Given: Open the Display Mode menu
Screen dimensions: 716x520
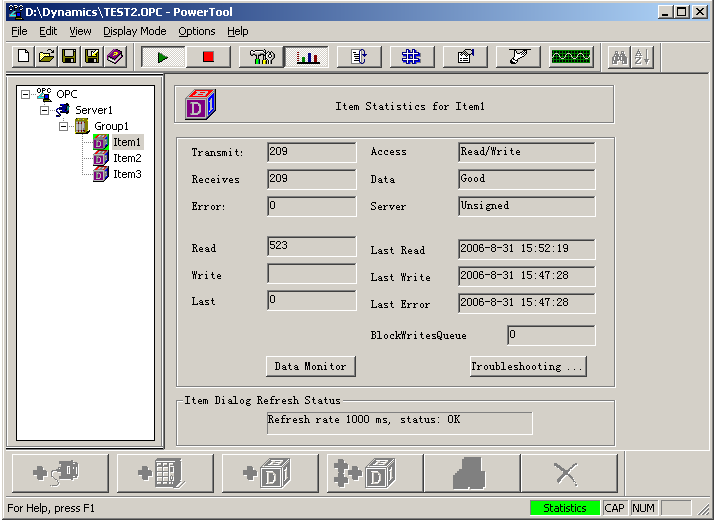Looking at the screenshot, I should (x=134, y=31).
